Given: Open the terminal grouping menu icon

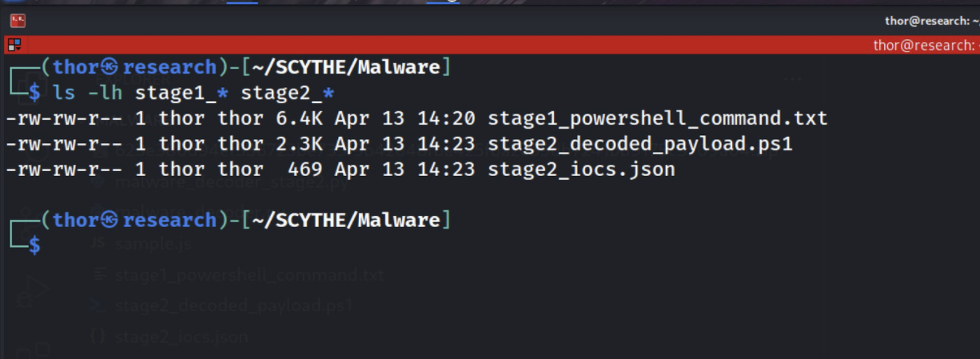Looking at the screenshot, I should coord(14,45).
